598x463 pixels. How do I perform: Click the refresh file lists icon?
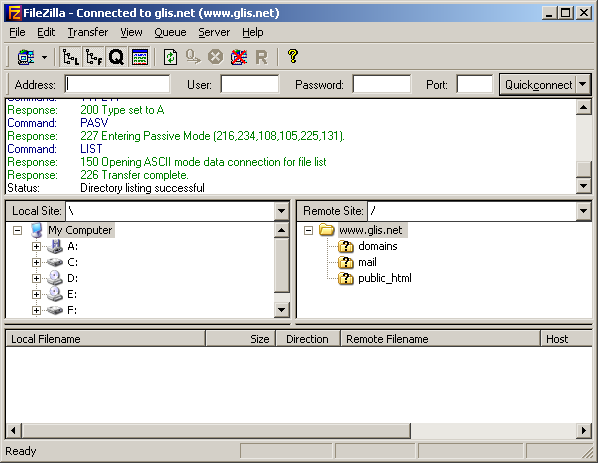click(170, 58)
